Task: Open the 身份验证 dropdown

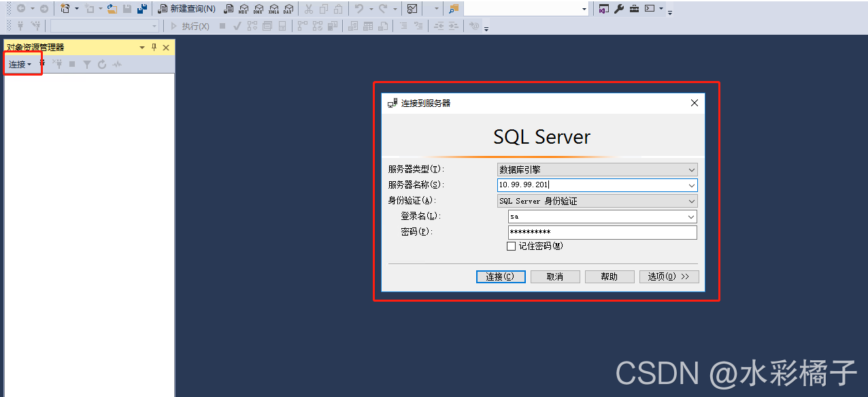Action: [x=692, y=201]
